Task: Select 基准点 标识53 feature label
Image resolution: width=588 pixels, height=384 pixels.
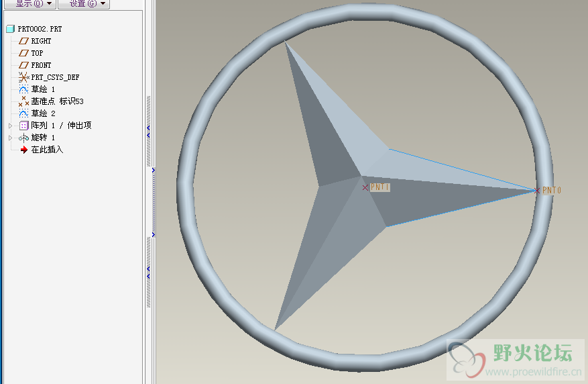Action: 58,101
